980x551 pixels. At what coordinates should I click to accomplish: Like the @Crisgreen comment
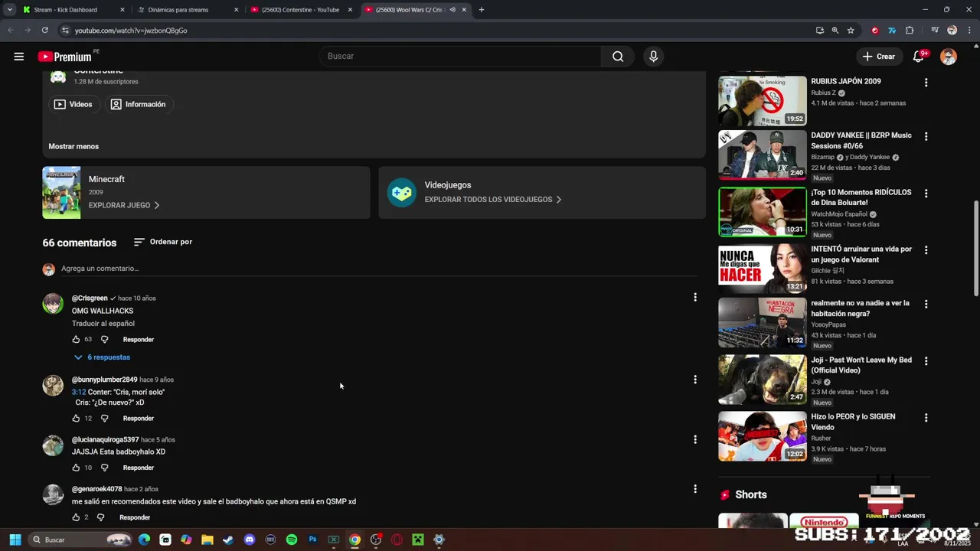(76, 339)
